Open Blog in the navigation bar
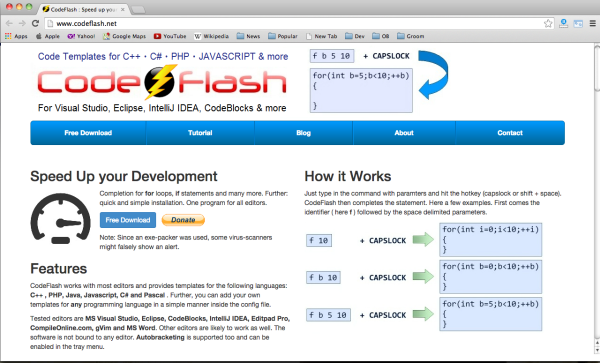Viewport: 600px width, 363px height. (303, 133)
